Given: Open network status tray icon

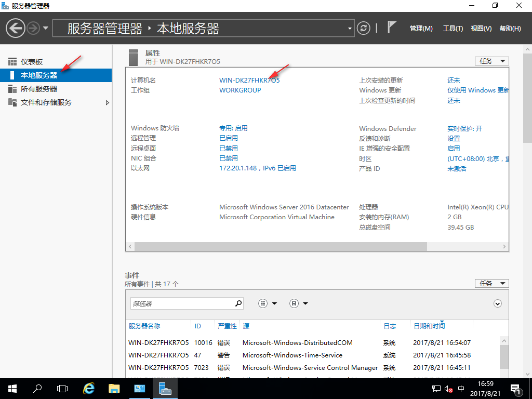Looking at the screenshot, I should pyautogui.click(x=436, y=389).
